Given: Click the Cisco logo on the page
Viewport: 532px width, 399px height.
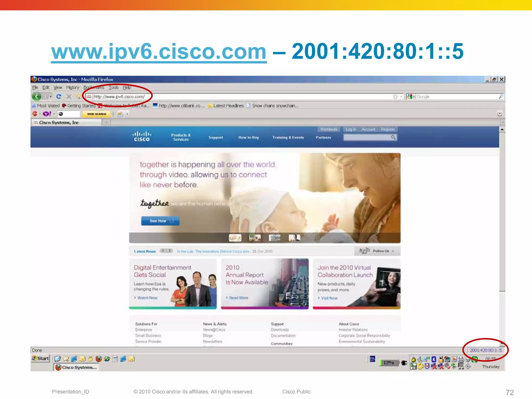Looking at the screenshot, I should [x=142, y=137].
